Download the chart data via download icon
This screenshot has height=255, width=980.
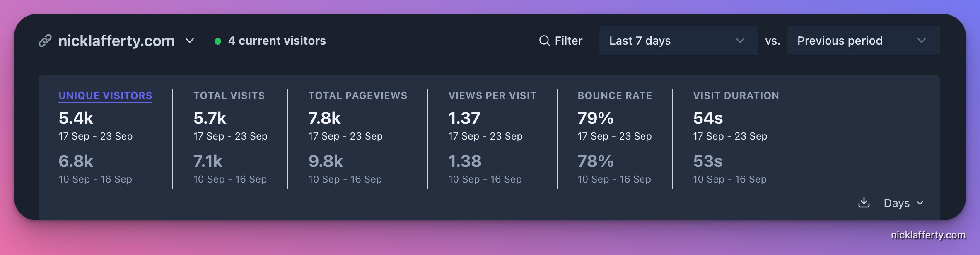click(x=864, y=203)
